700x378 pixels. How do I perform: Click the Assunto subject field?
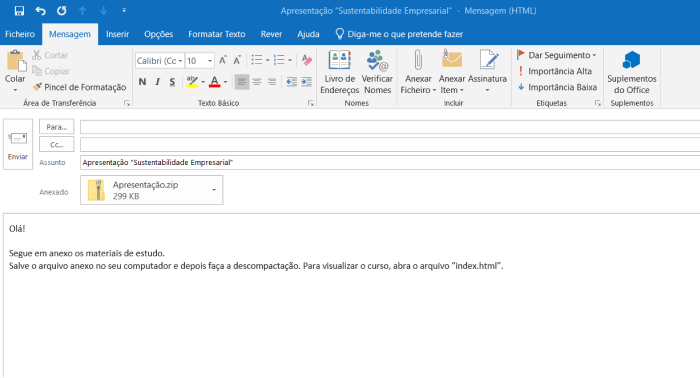click(x=390, y=162)
